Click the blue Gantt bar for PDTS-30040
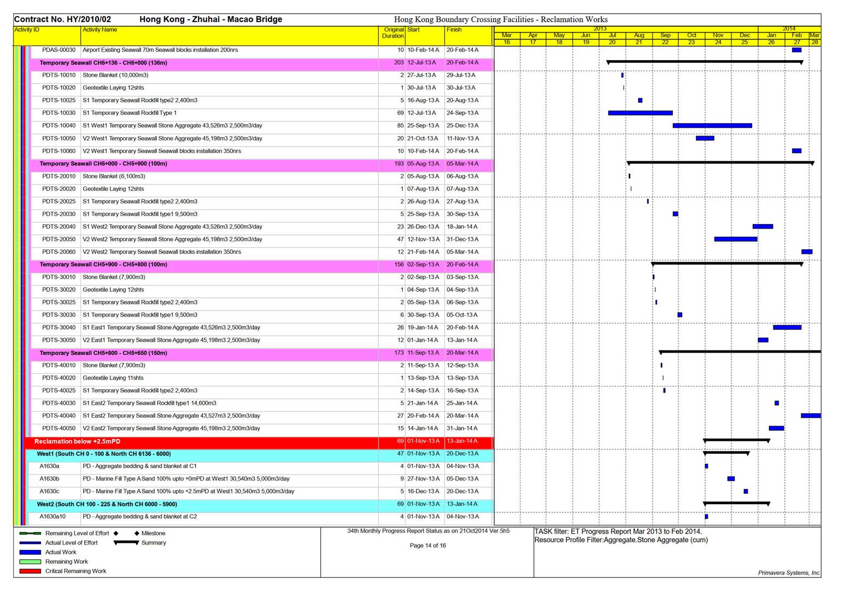Viewport: 868px width, 614px height. coord(787,328)
